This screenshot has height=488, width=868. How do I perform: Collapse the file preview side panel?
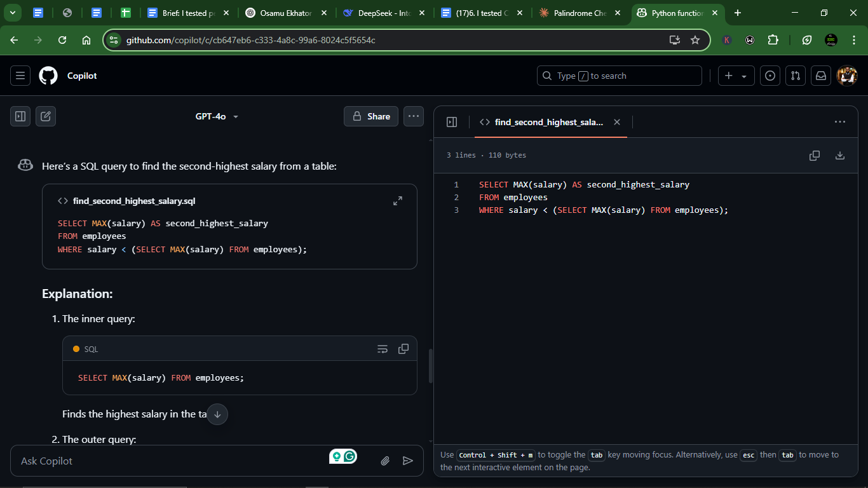click(x=452, y=122)
